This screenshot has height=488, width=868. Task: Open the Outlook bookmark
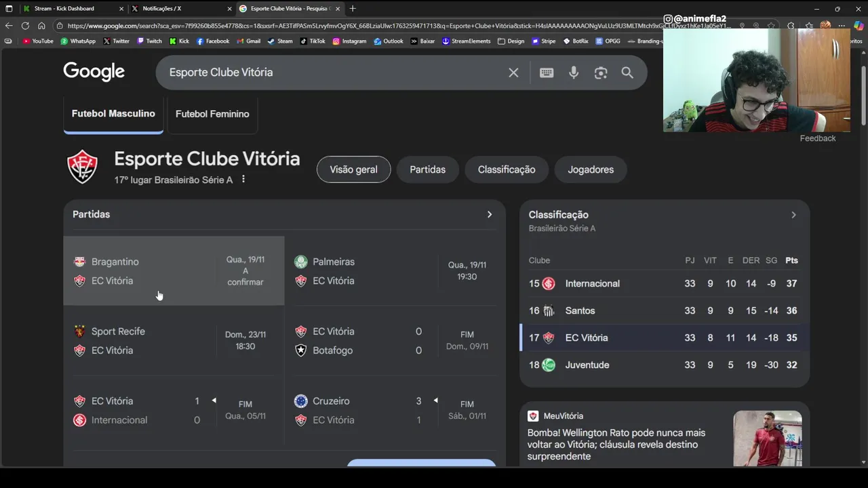[x=389, y=41]
